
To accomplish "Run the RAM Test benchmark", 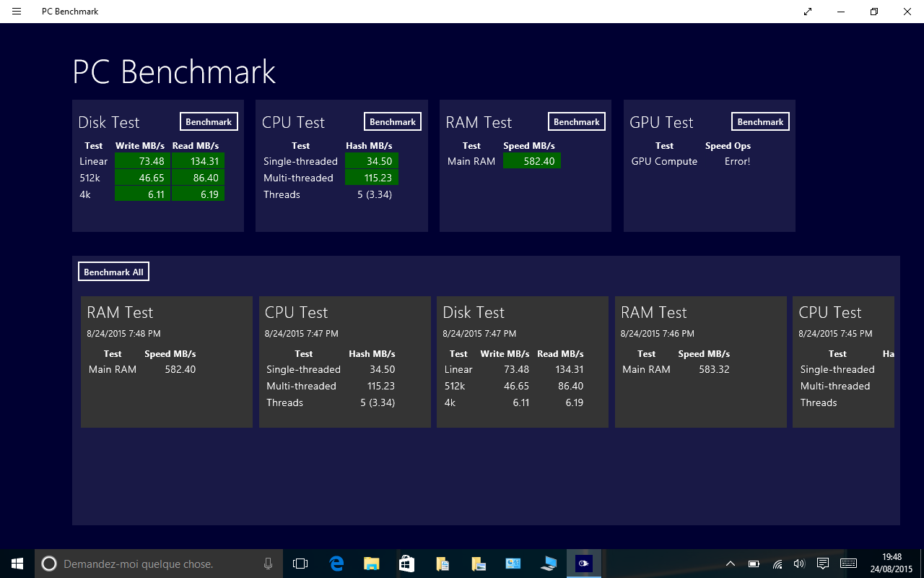I will [x=577, y=121].
